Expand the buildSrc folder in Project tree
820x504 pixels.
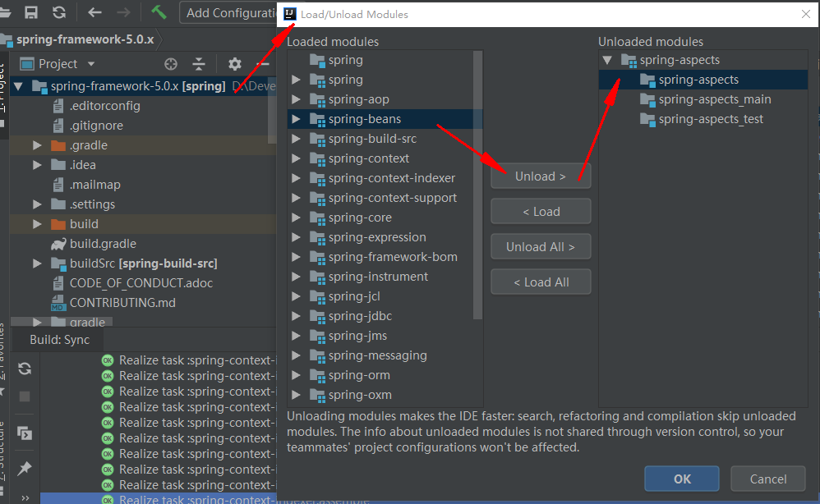37,263
